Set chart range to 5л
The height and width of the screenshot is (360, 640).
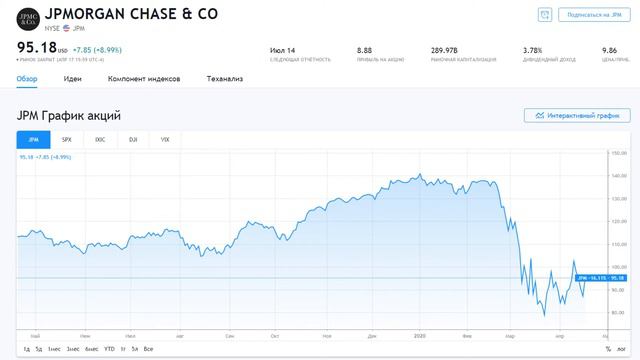click(135, 349)
